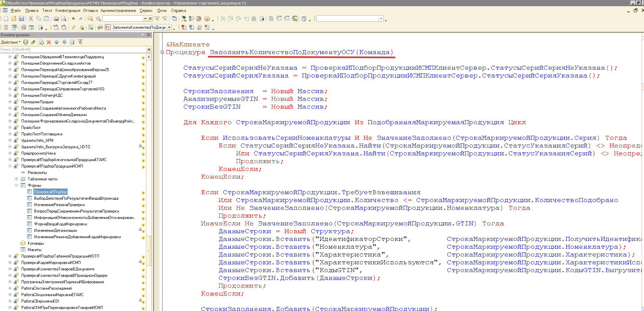Move object up with blue arrow
Image resolution: width=644 pixels, height=311 pixels.
(56, 42)
